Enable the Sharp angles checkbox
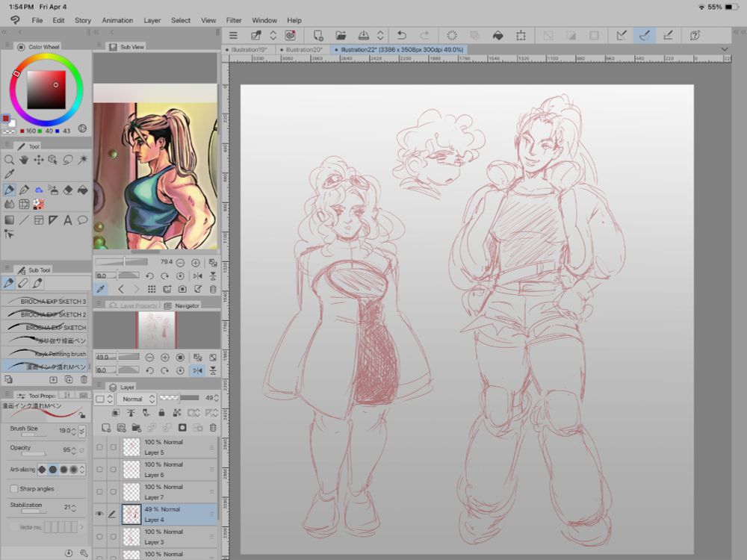The width and height of the screenshot is (747, 560). 13,488
